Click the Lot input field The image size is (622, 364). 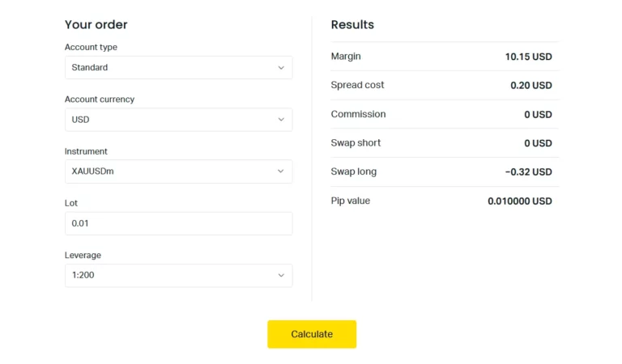pos(178,223)
